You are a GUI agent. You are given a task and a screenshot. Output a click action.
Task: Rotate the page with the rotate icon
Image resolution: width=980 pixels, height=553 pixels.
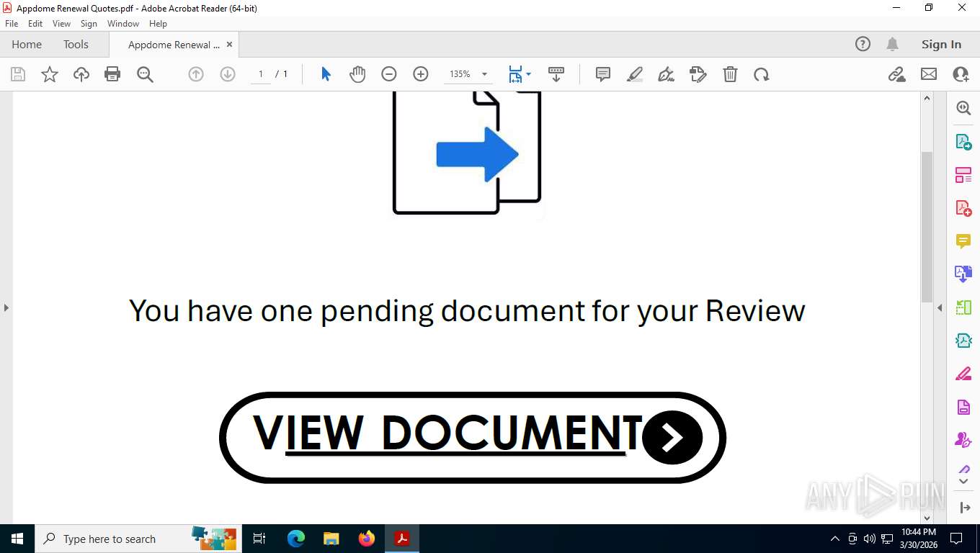pyautogui.click(x=762, y=74)
